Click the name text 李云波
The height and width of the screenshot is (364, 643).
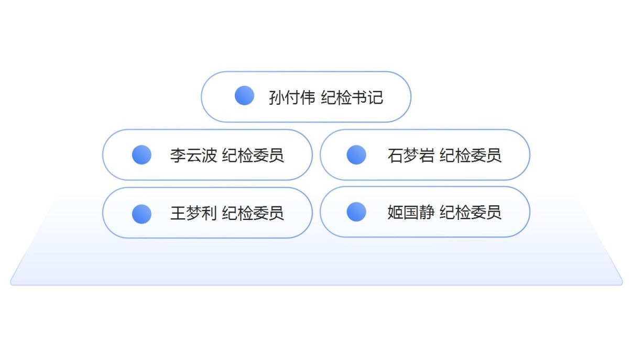click(x=193, y=156)
